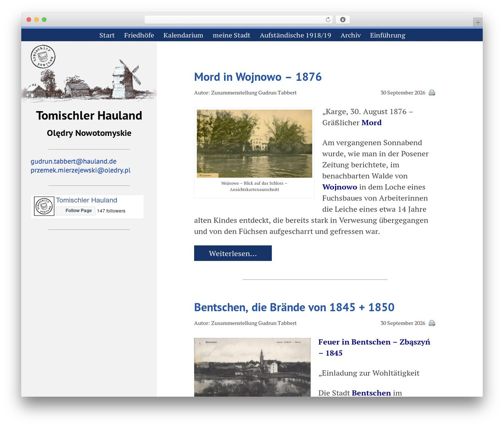This screenshot has height=427, width=504.
Task: Click the browser address bar
Action: 239,20
